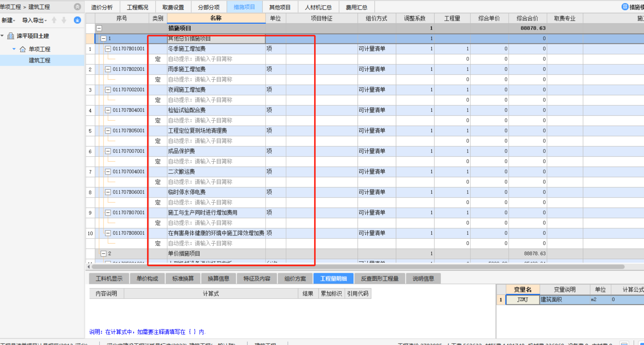Image resolution: width=644 pixels, height=345 pixels.
Task: Open the 取费设置 tab
Action: pos(173,7)
